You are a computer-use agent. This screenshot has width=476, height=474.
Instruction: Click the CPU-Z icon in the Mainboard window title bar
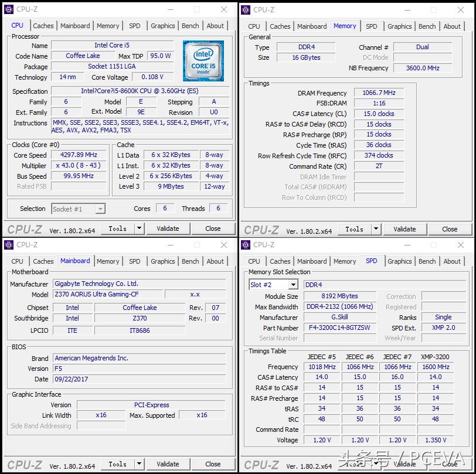tap(8, 244)
